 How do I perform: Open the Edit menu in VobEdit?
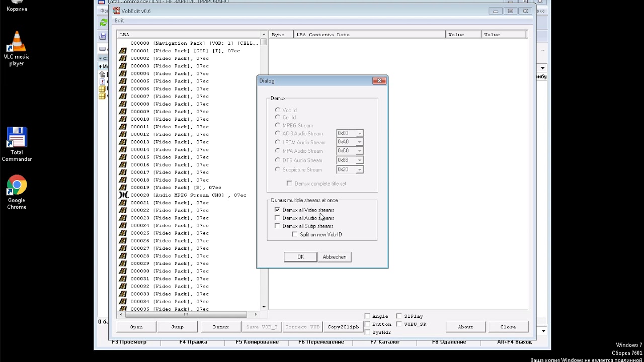point(119,21)
